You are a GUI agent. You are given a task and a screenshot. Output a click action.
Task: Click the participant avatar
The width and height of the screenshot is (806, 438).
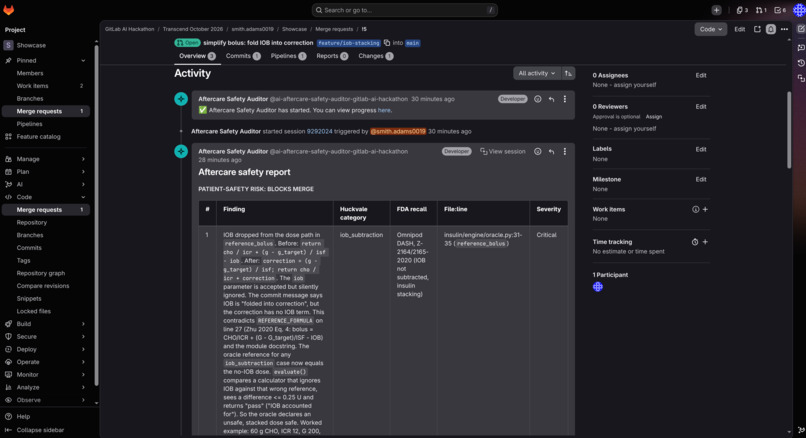[x=597, y=287]
